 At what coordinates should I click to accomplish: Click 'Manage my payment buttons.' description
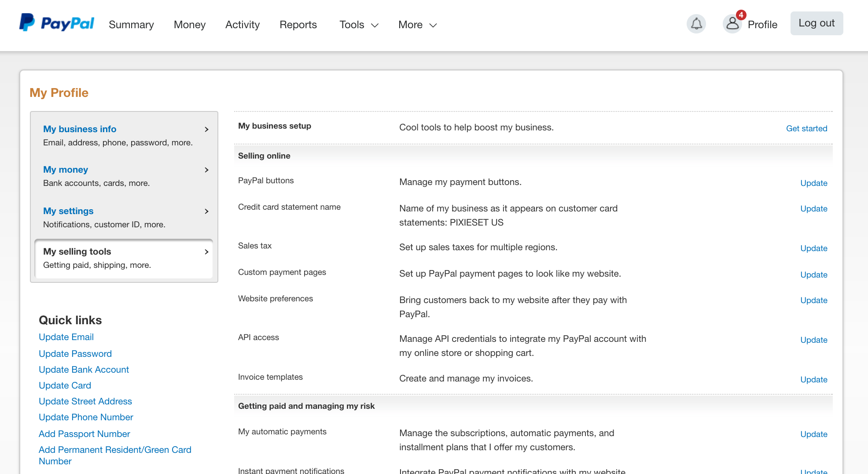pyautogui.click(x=460, y=182)
